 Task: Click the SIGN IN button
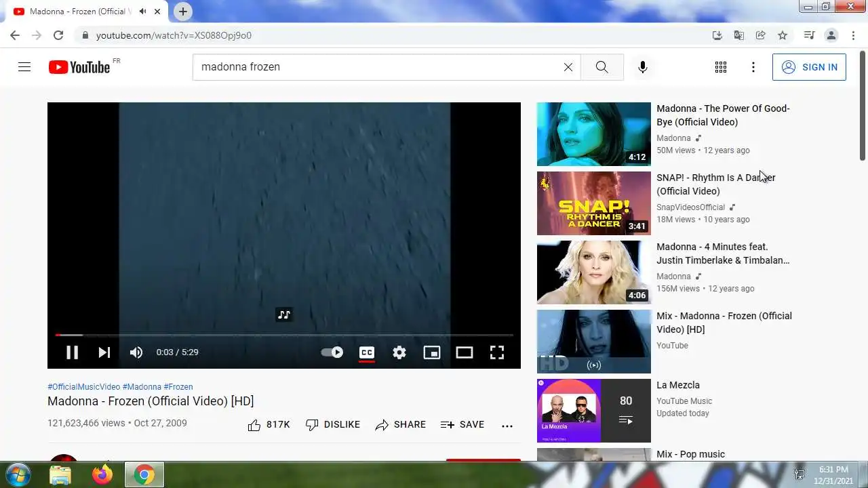(x=809, y=67)
